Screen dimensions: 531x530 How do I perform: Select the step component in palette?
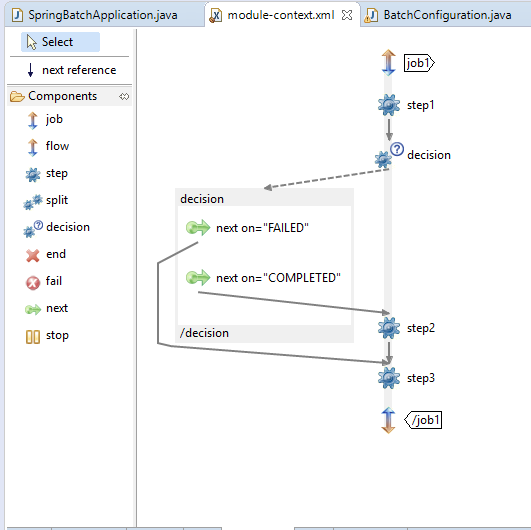coord(47,174)
